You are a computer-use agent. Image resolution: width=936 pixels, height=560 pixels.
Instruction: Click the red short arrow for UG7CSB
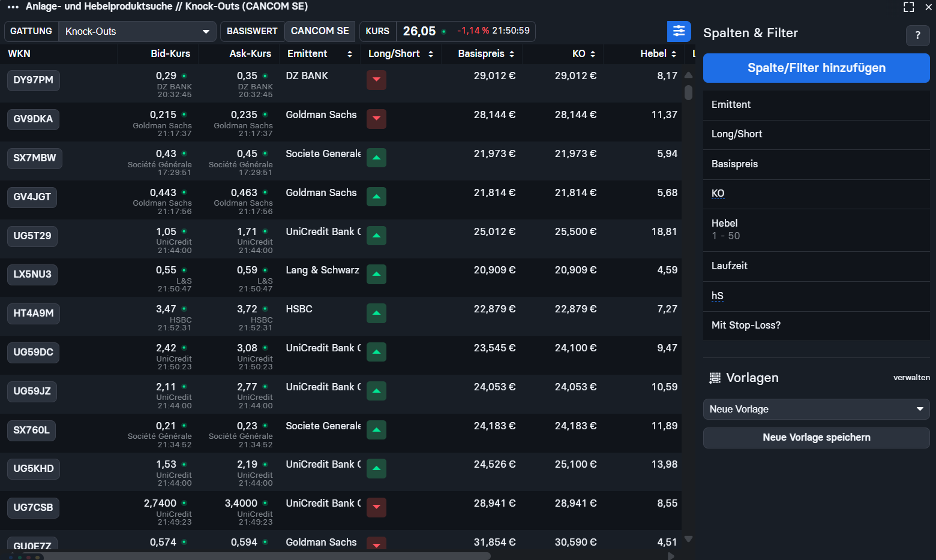click(x=376, y=507)
